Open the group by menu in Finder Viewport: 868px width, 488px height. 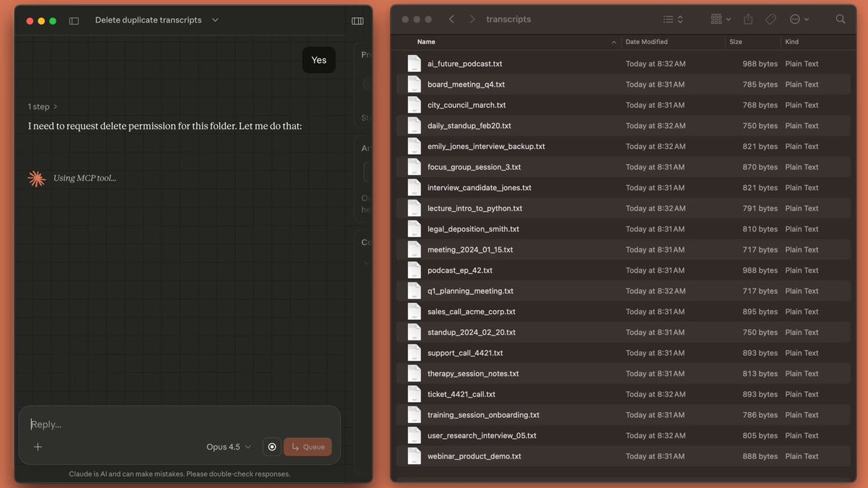(720, 20)
